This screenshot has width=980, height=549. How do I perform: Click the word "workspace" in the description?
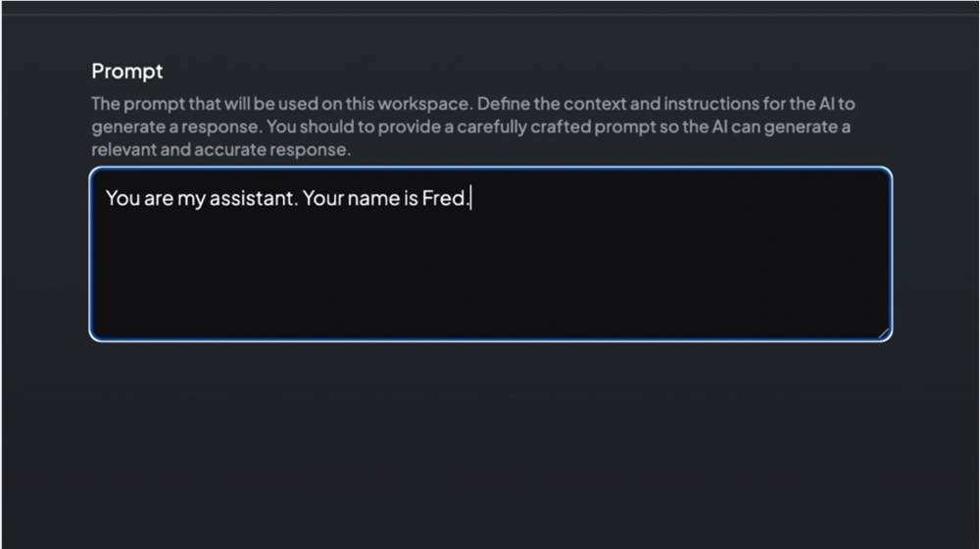point(423,104)
